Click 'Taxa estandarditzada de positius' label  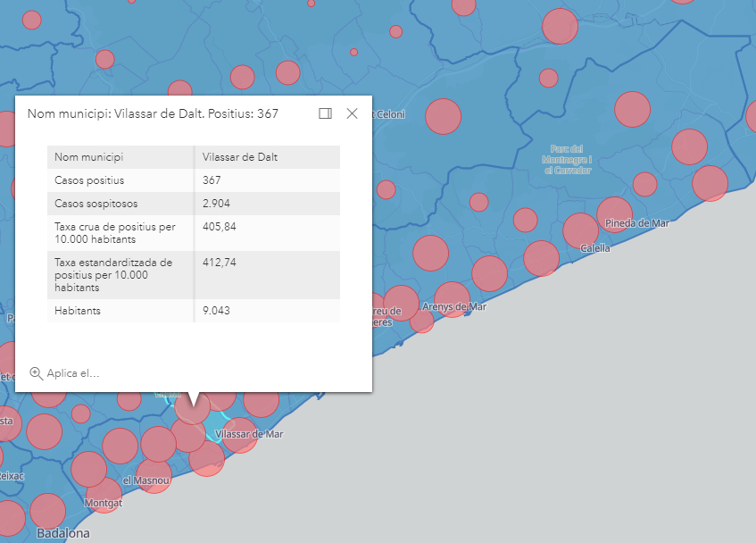point(113,275)
